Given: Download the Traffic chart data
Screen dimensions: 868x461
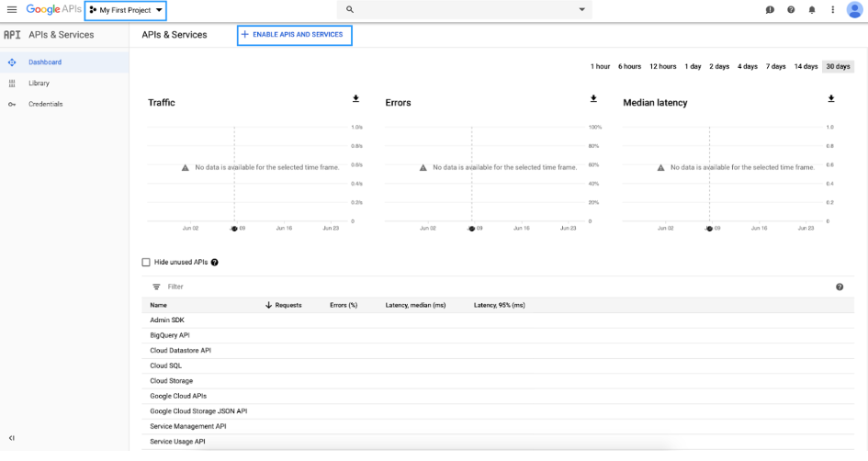Looking at the screenshot, I should [356, 98].
